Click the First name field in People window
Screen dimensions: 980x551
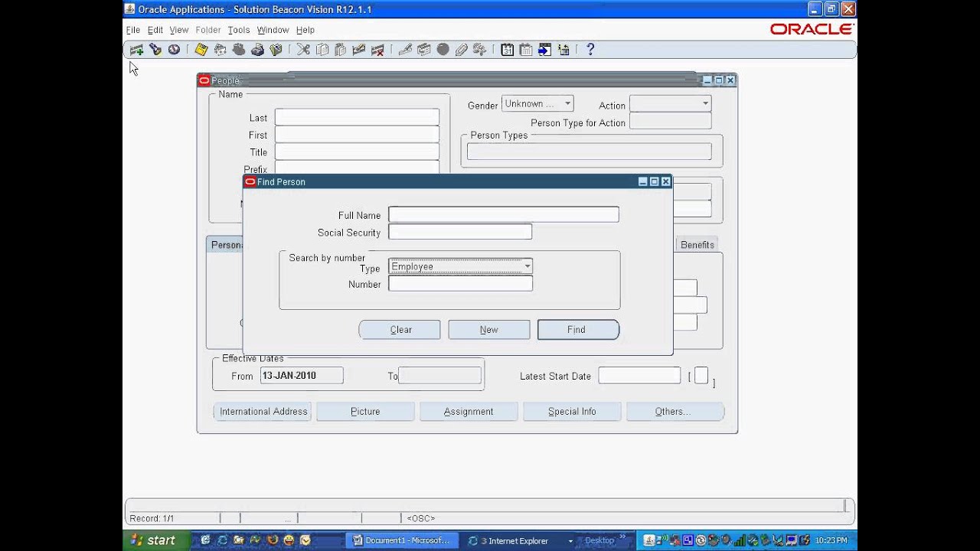pos(357,135)
